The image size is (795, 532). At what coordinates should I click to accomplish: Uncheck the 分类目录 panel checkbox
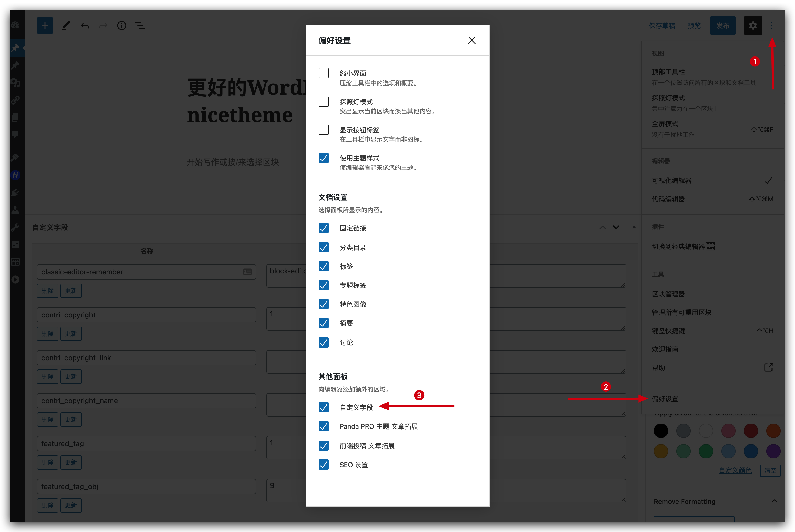[324, 247]
